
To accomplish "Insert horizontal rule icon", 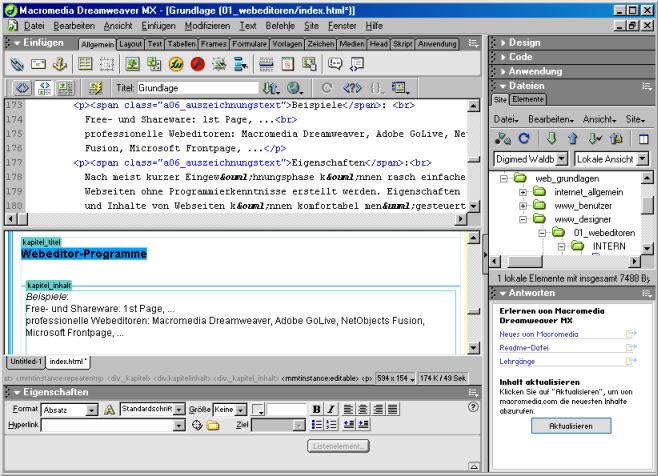I will click(x=266, y=64).
